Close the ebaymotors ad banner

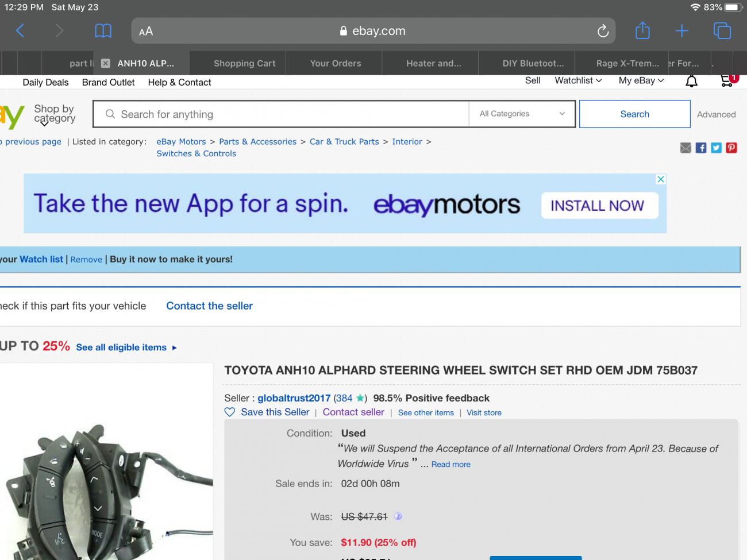(661, 179)
